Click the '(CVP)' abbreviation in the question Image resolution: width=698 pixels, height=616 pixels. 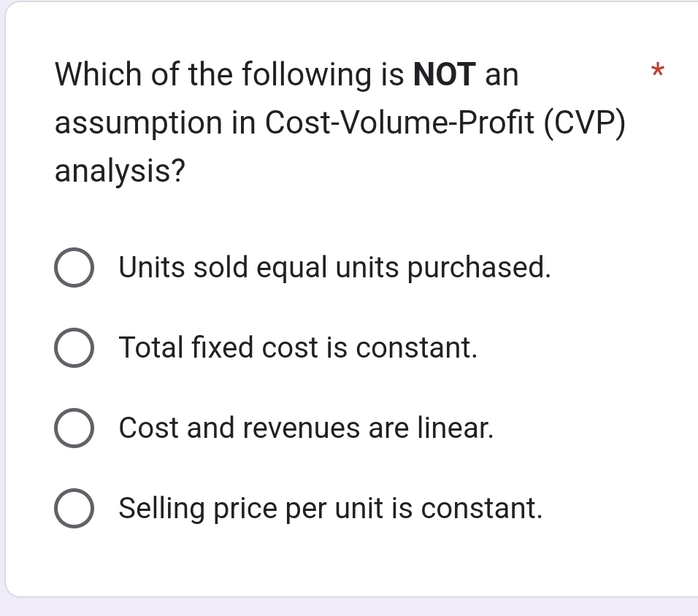(587, 123)
